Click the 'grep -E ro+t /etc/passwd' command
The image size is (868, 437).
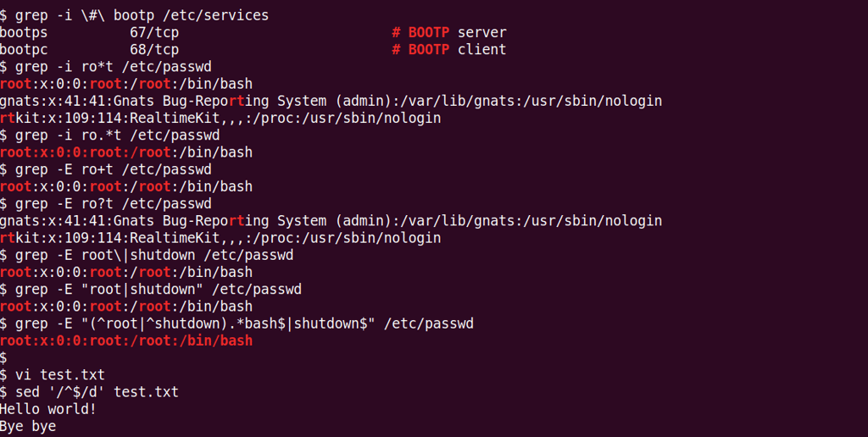pos(114,169)
